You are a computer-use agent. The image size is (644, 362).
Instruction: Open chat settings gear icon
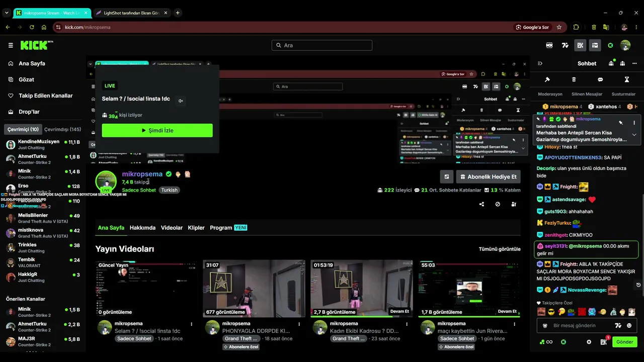point(589,342)
